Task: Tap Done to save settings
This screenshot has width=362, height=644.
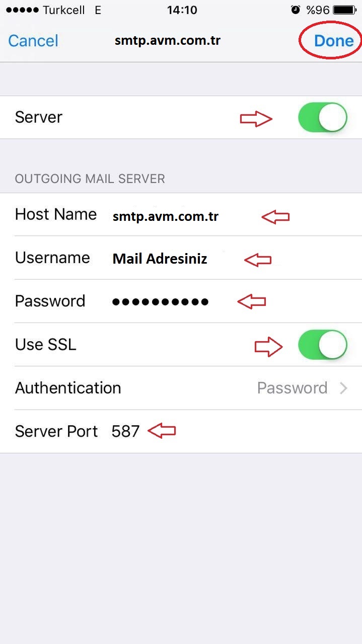Action: tap(334, 41)
